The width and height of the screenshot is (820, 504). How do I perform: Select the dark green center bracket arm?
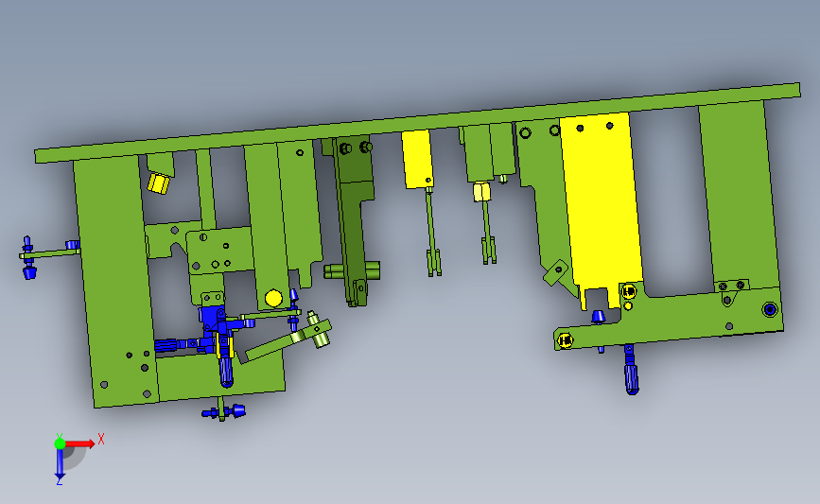(353, 222)
